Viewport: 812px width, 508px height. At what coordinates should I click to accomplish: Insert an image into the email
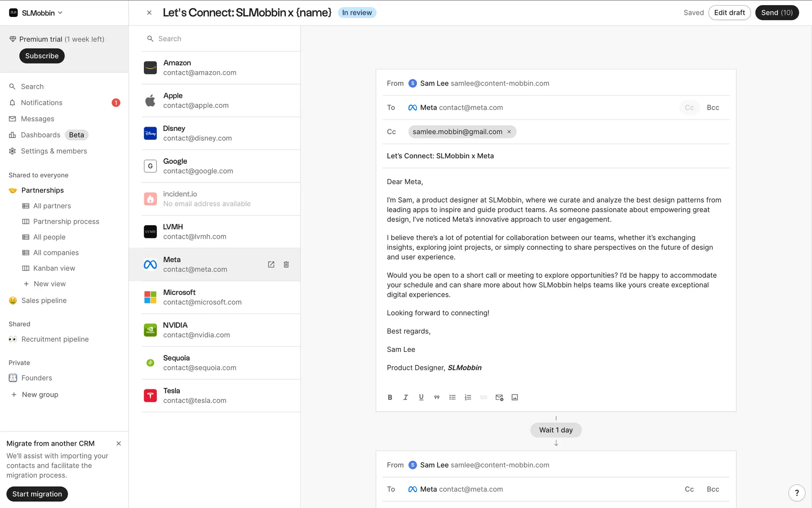click(x=515, y=397)
